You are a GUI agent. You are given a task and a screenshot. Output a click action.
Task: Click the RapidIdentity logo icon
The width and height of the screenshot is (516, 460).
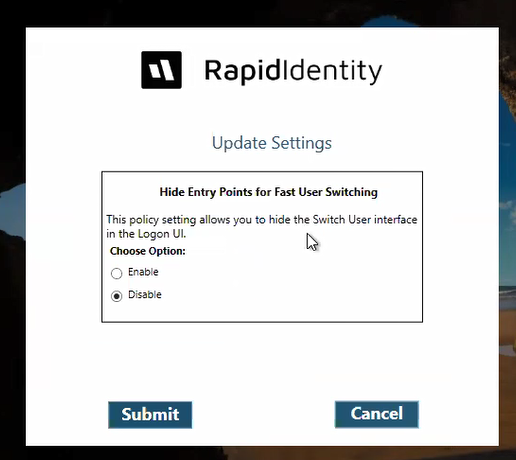(161, 70)
